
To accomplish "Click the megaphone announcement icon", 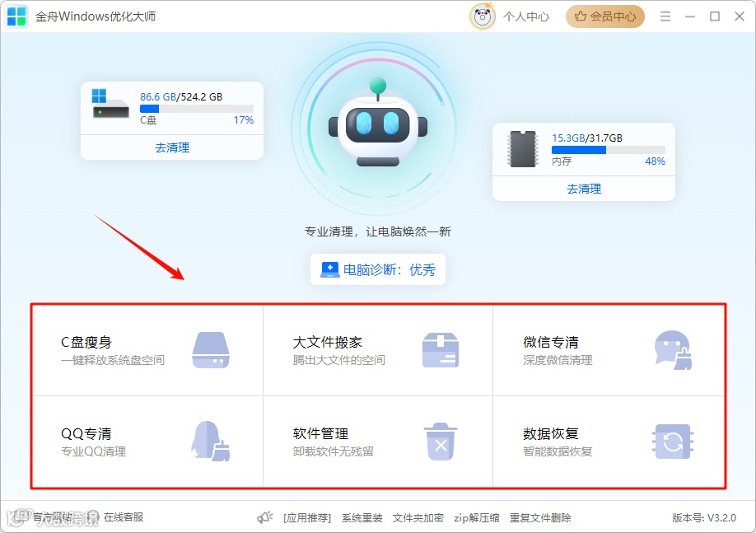I will point(264,517).
